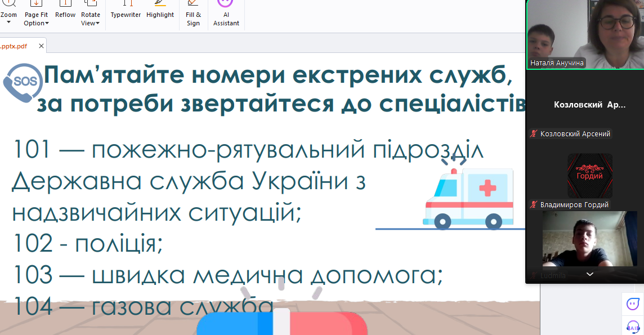Click the heading 'Пам'ятайте номери екстрених служб,'

pos(279,75)
